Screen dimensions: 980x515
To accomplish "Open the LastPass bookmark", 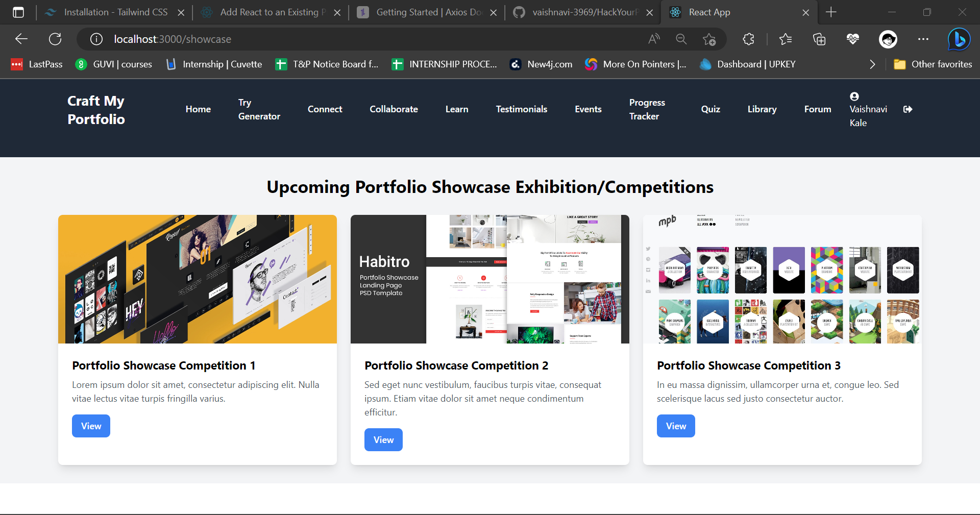I will 36,64.
